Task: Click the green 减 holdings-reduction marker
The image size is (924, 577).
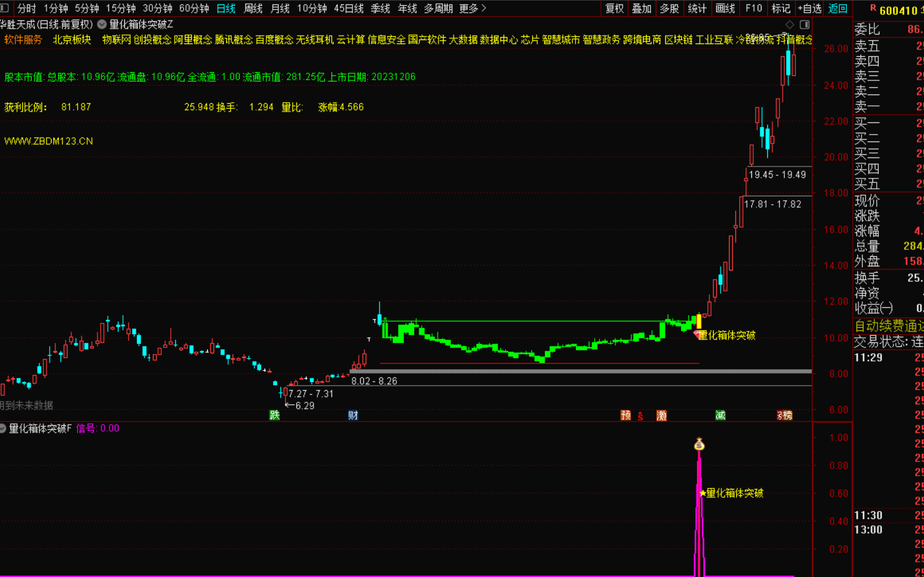Action: 720,415
